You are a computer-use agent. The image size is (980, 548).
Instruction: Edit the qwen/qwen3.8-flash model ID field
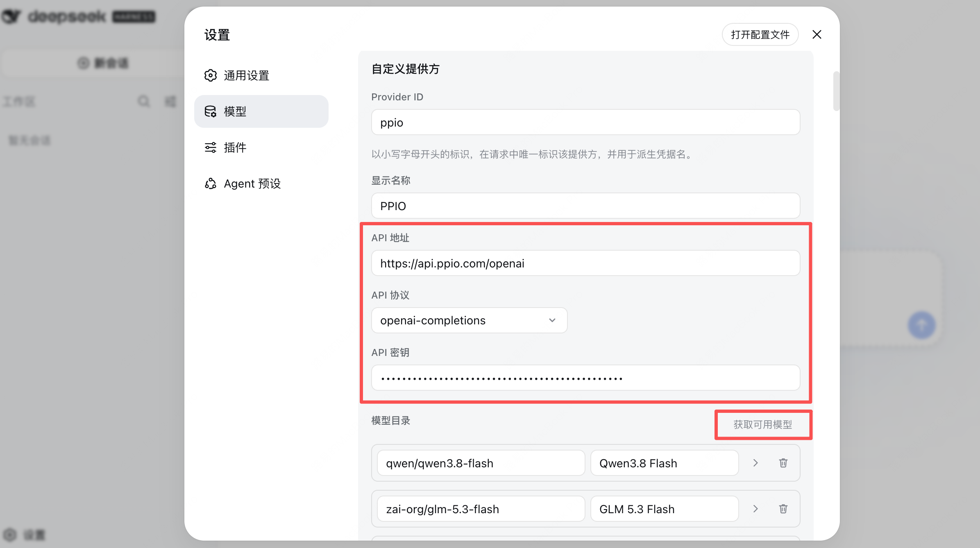click(x=481, y=463)
